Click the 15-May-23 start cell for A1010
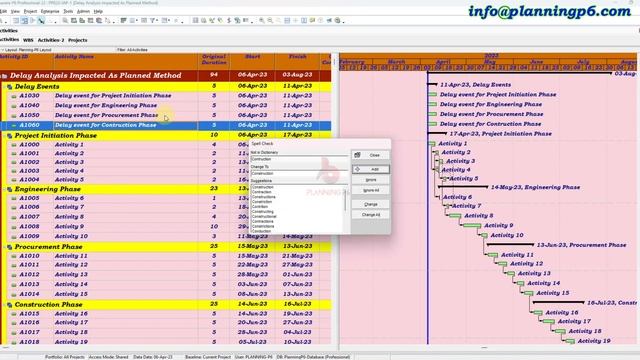The height and width of the screenshot is (360, 640). pyautogui.click(x=253, y=256)
